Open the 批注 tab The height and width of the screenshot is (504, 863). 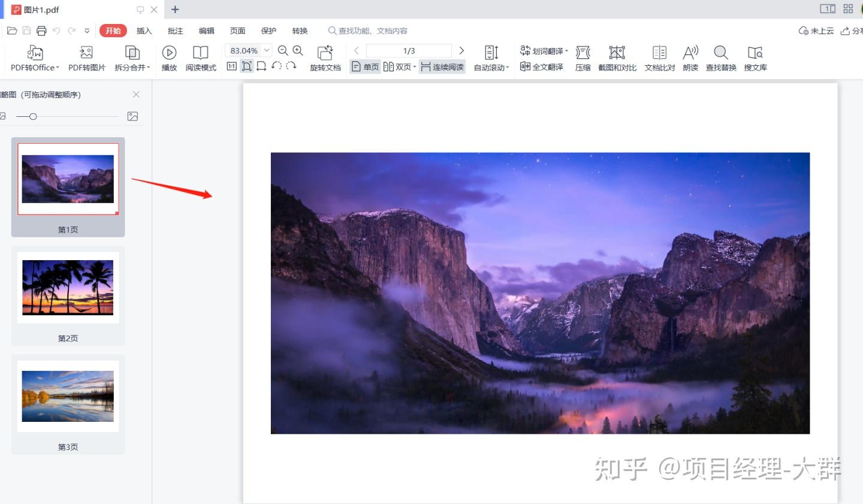pos(176,31)
